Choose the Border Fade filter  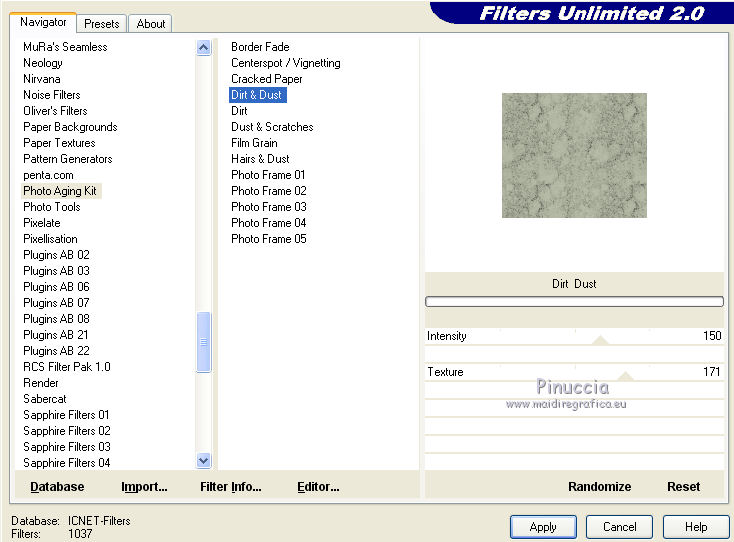point(260,47)
